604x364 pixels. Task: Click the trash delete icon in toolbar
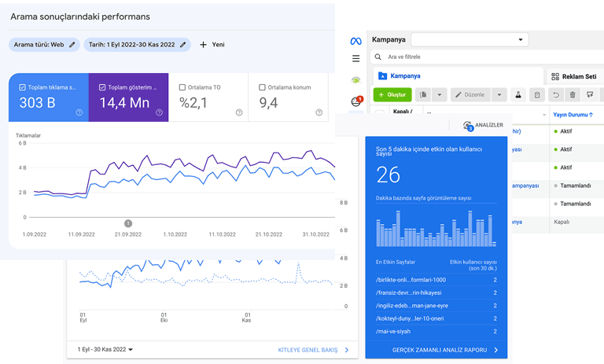[x=573, y=95]
